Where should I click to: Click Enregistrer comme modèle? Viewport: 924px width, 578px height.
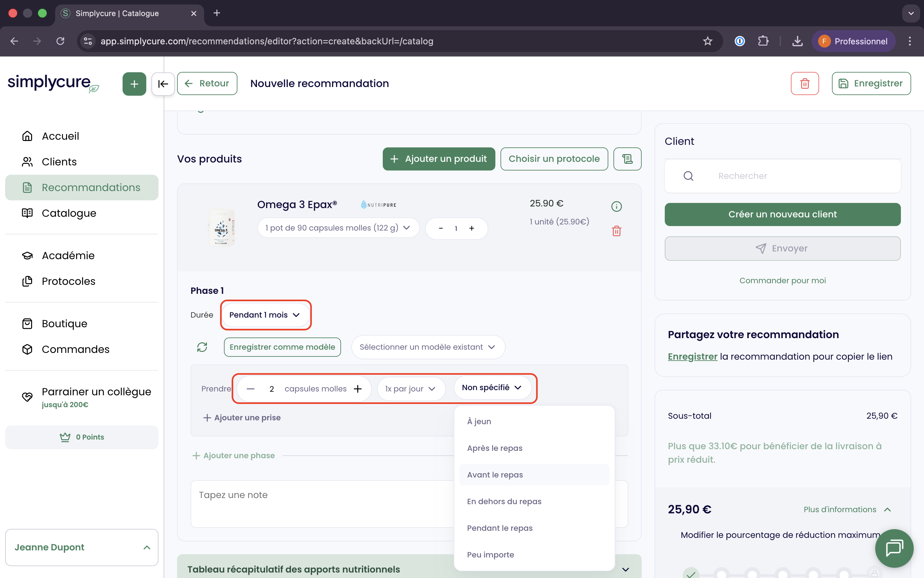[282, 347]
